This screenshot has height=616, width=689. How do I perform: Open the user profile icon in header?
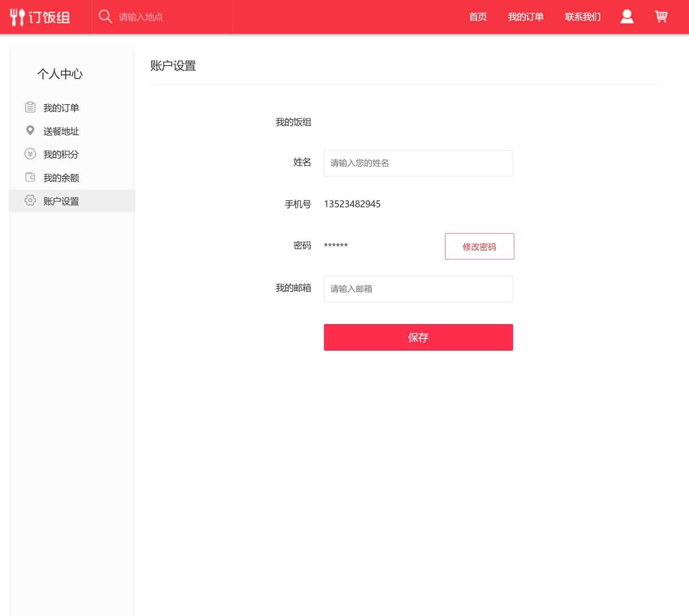(x=627, y=16)
